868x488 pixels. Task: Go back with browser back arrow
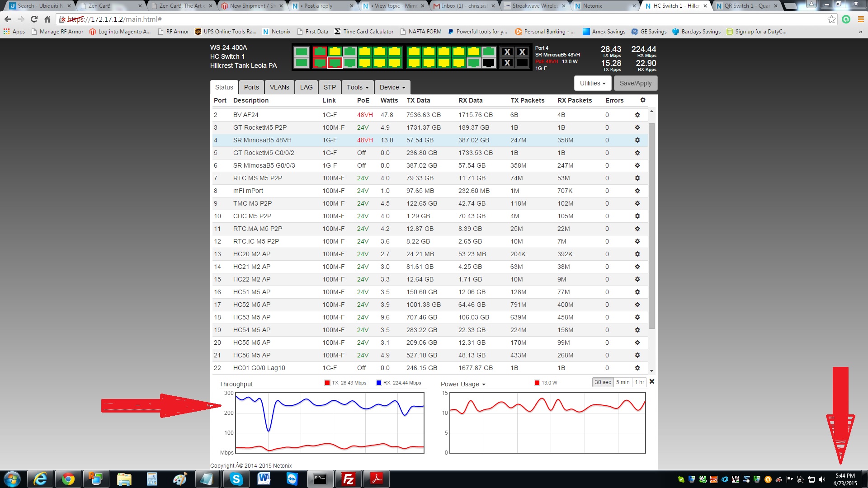pos(8,19)
